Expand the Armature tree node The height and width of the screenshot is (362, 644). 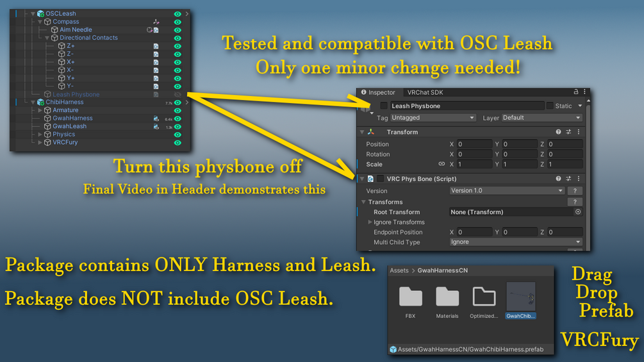tap(40, 110)
